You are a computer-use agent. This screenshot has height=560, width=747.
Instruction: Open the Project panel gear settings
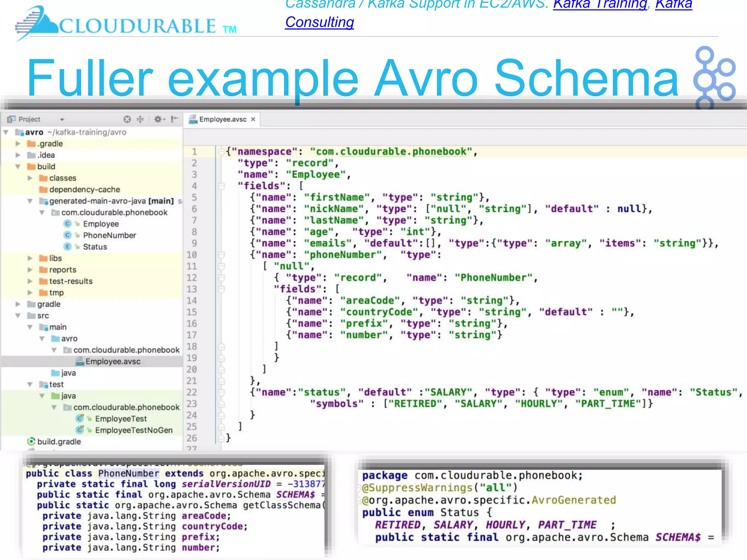pyautogui.click(x=158, y=119)
